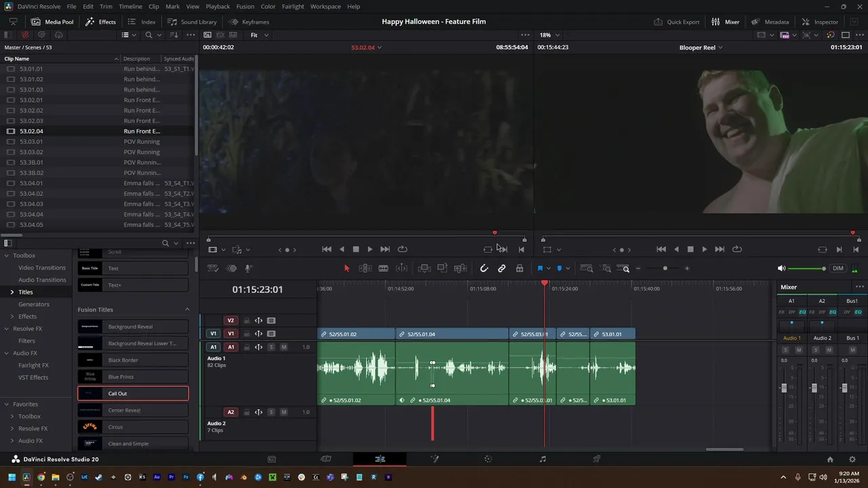Click Replace Clip edit icon

click(460, 268)
